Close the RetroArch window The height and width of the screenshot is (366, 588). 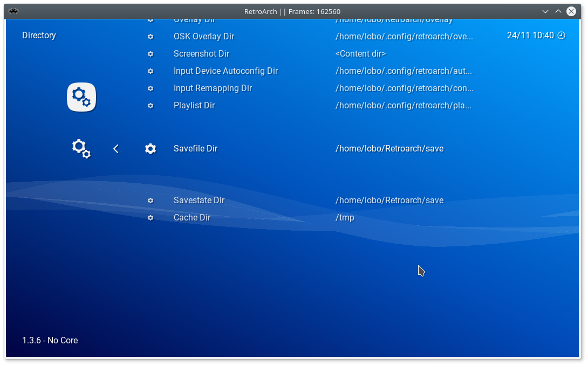click(x=571, y=11)
